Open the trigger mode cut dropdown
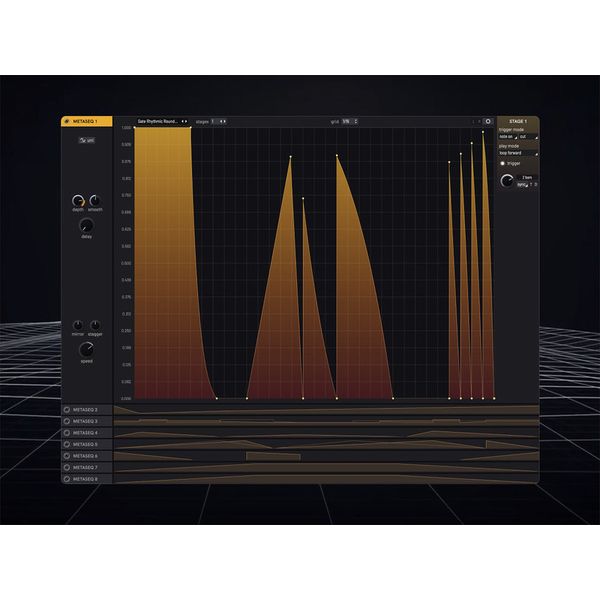600x600 pixels. coord(528,137)
